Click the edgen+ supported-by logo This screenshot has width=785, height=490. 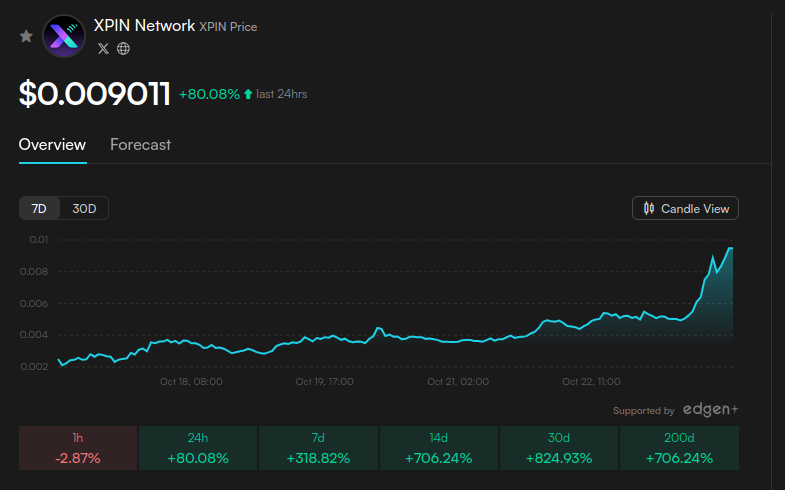pos(710,409)
